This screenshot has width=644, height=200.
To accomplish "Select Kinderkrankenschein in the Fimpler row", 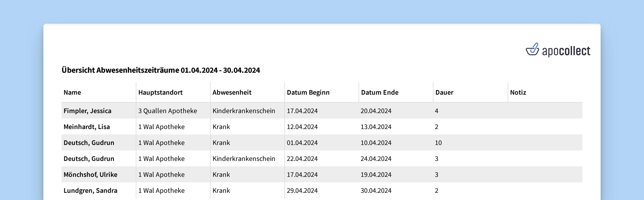I will click(x=244, y=111).
